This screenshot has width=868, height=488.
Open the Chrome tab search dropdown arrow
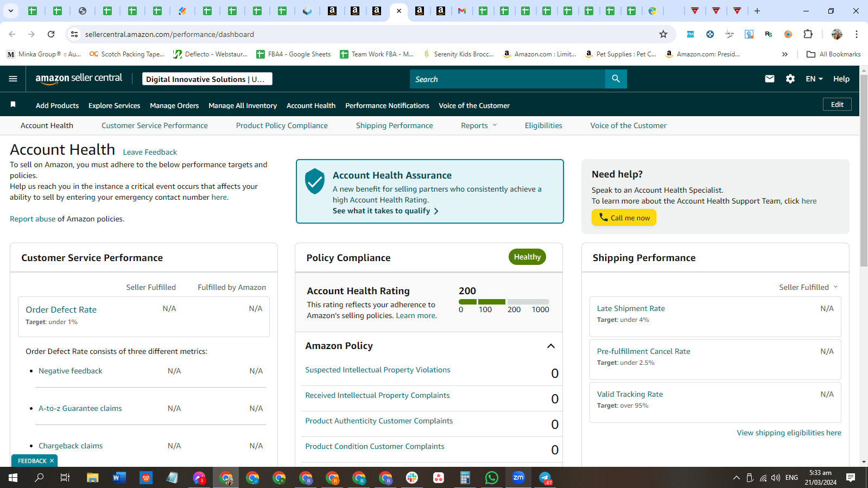click(x=10, y=11)
